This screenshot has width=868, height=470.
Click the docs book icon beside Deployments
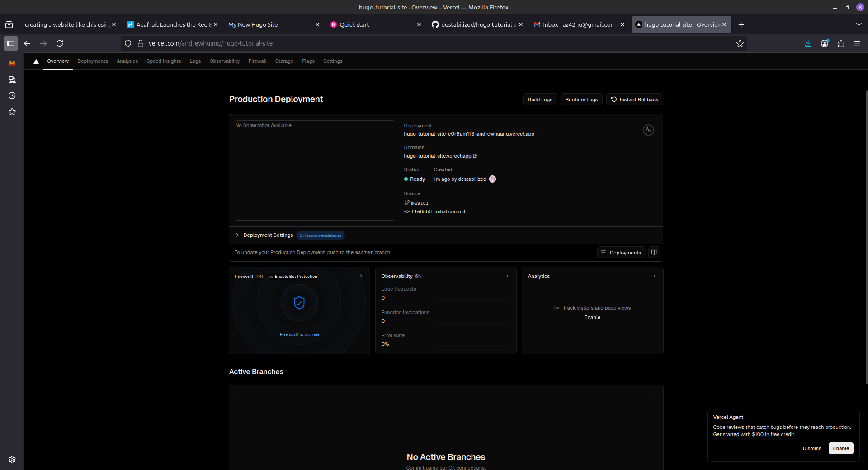click(x=654, y=253)
